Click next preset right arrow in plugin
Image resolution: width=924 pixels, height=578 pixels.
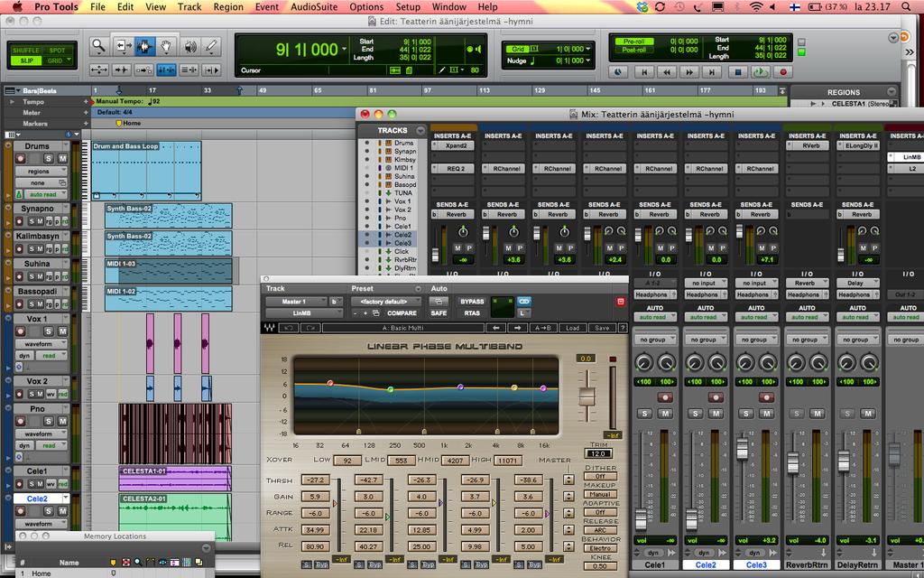tap(517, 328)
